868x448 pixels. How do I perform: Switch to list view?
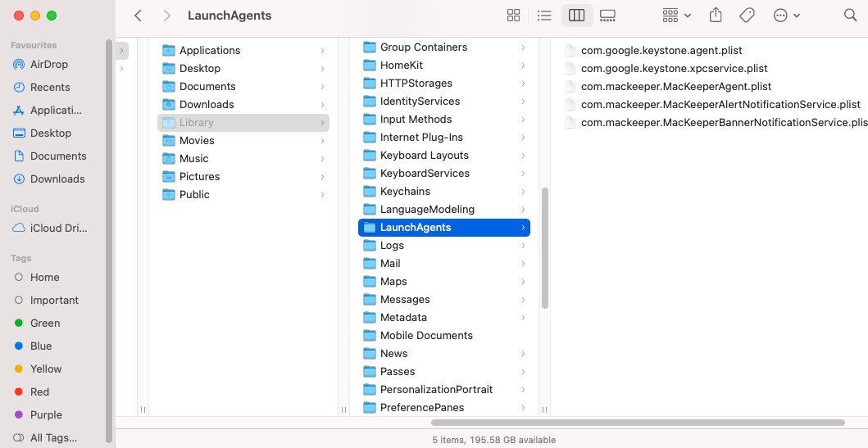544,16
